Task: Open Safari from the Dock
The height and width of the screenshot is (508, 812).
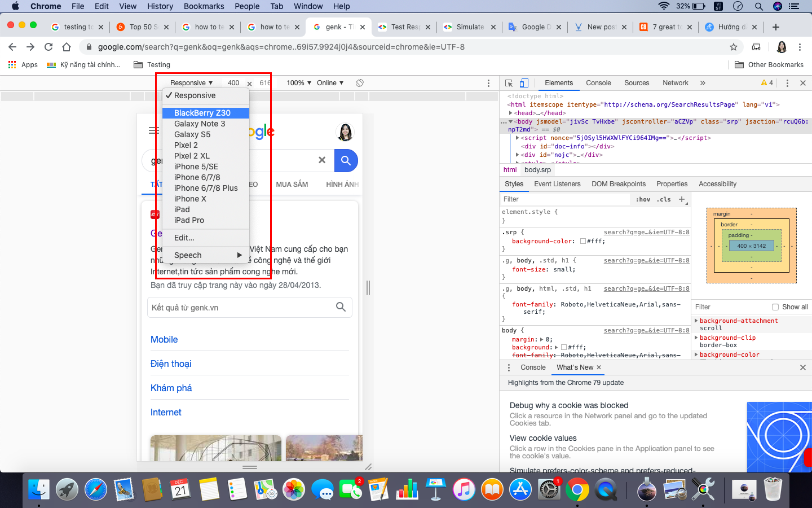Action: coord(96,489)
